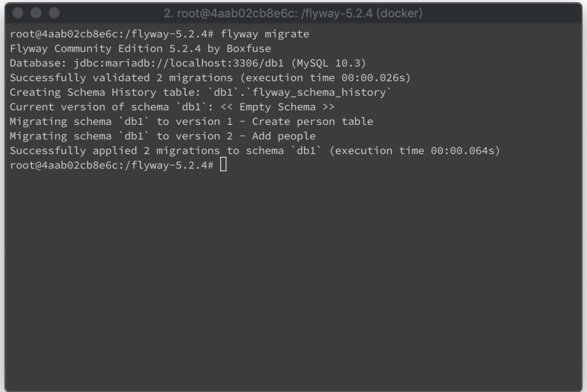The width and height of the screenshot is (587, 392).
Task: Click the '<< Empty Schema >>' text
Action: (277, 107)
